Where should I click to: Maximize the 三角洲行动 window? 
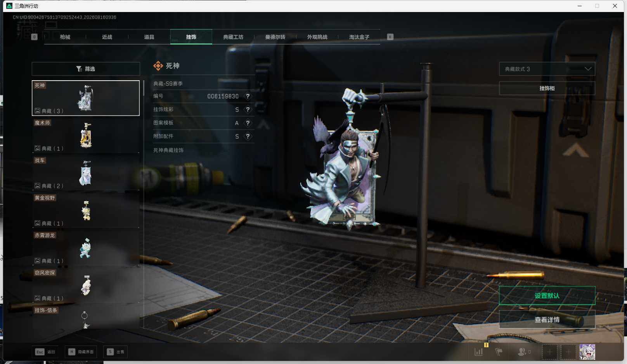[x=597, y=6]
